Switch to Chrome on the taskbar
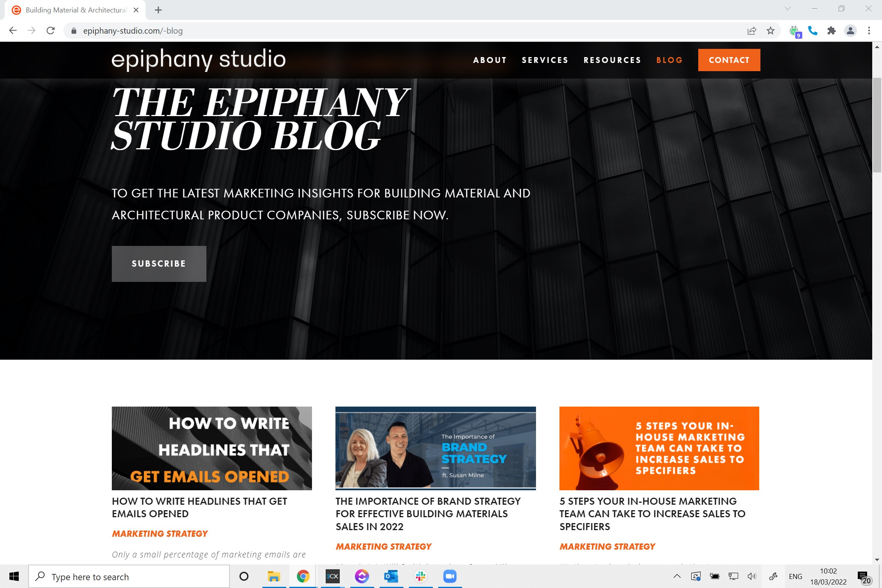Image resolution: width=882 pixels, height=588 pixels. pyautogui.click(x=303, y=576)
